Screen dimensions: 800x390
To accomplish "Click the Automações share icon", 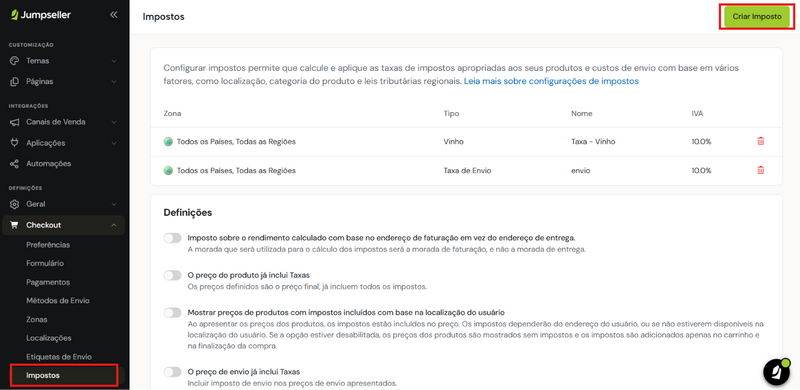I will tap(14, 164).
